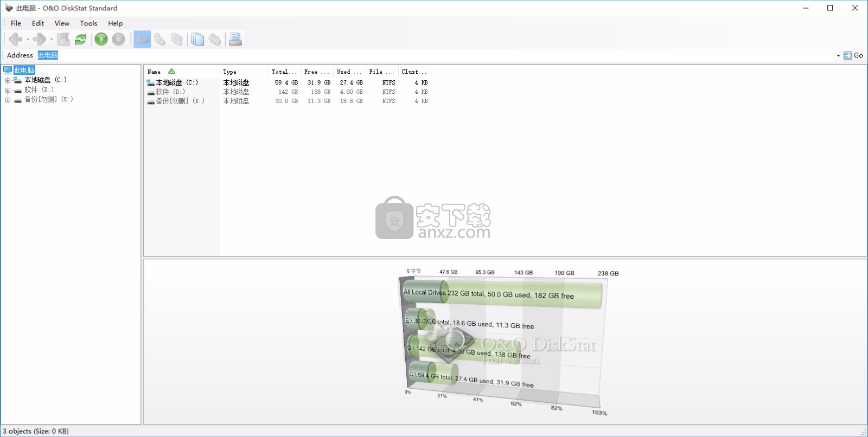Select the highlighted pie chart view icon
This screenshot has width=868, height=437.
tap(142, 39)
